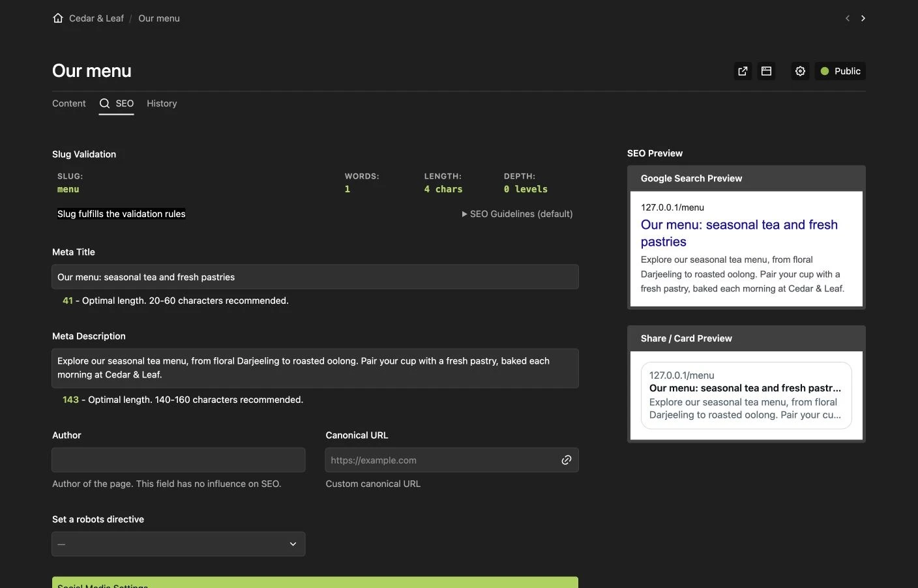
Task: Click the "SEO Preview" section heading
Action: pyautogui.click(x=655, y=153)
